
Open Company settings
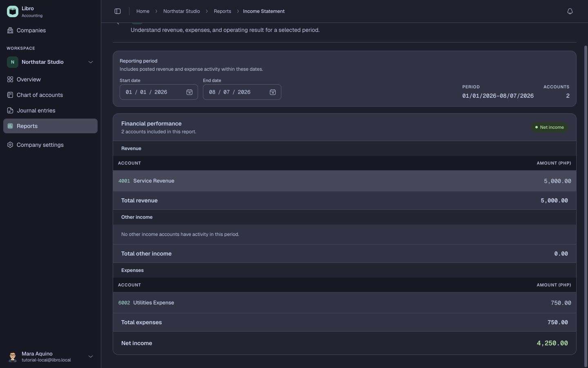(50, 145)
